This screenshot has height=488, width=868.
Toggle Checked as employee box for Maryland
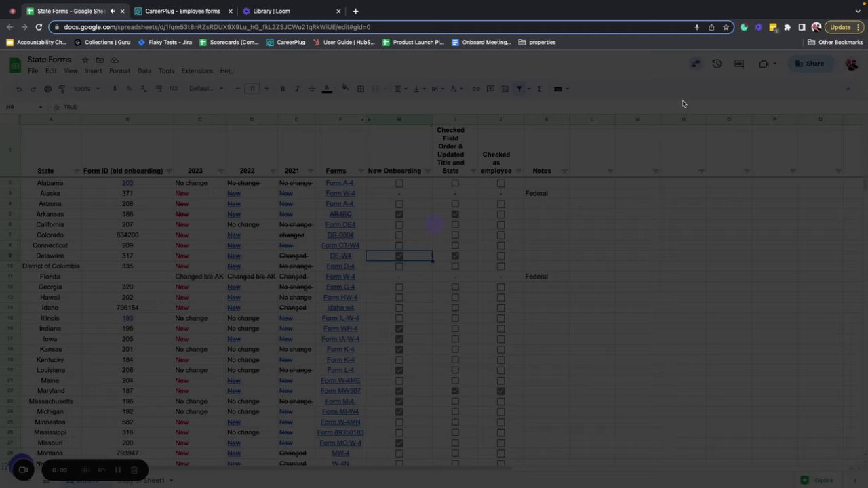501,391
